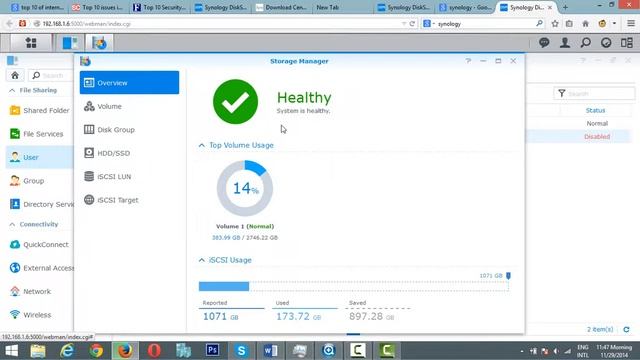The image size is (640, 360).
Task: Click the user list filter search box
Action: coord(594,93)
